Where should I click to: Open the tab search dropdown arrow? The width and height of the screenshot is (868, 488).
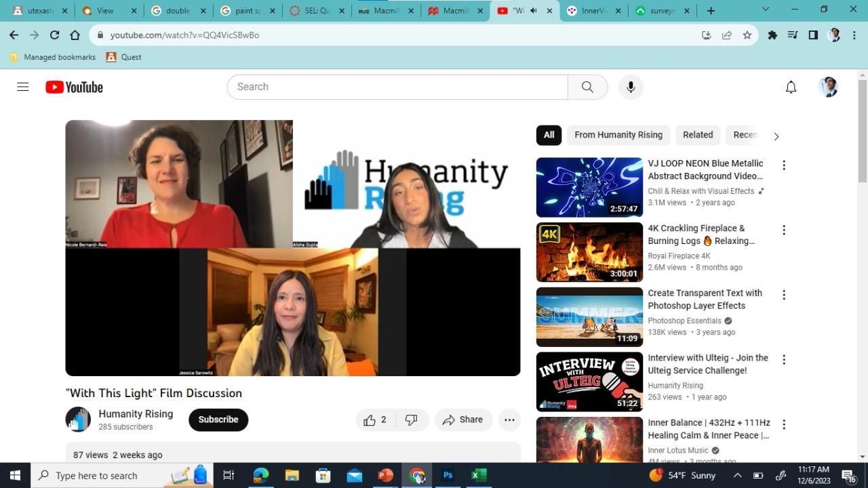coord(766,9)
